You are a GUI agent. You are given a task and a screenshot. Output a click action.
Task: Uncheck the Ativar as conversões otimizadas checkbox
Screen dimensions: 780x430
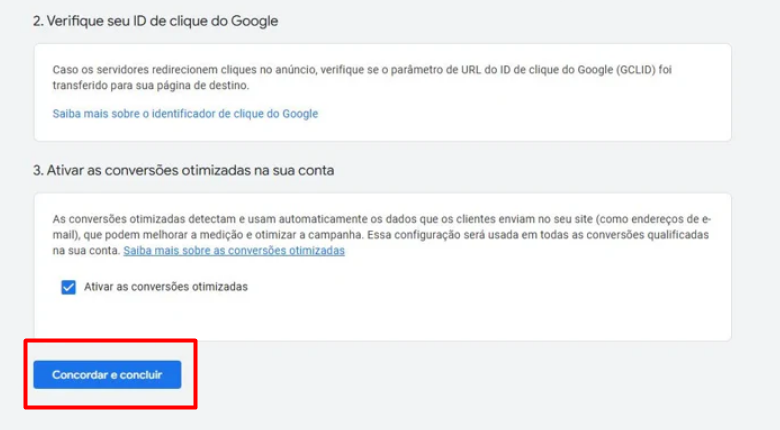[69, 287]
